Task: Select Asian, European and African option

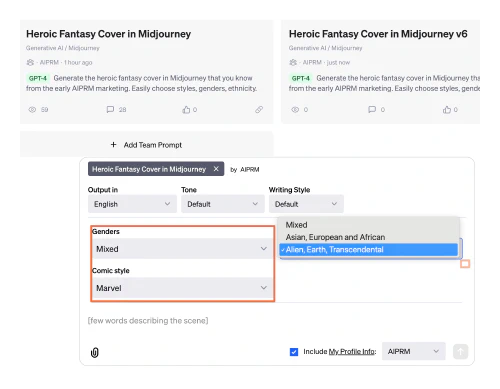Action: [368, 237]
